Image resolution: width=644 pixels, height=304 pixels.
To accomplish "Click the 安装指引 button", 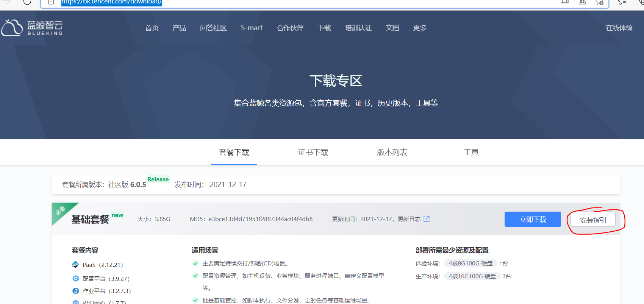I will click(x=593, y=220).
